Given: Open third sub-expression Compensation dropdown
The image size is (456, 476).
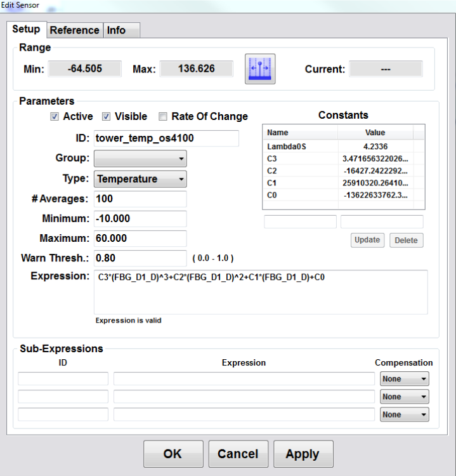Looking at the screenshot, I should [405, 414].
